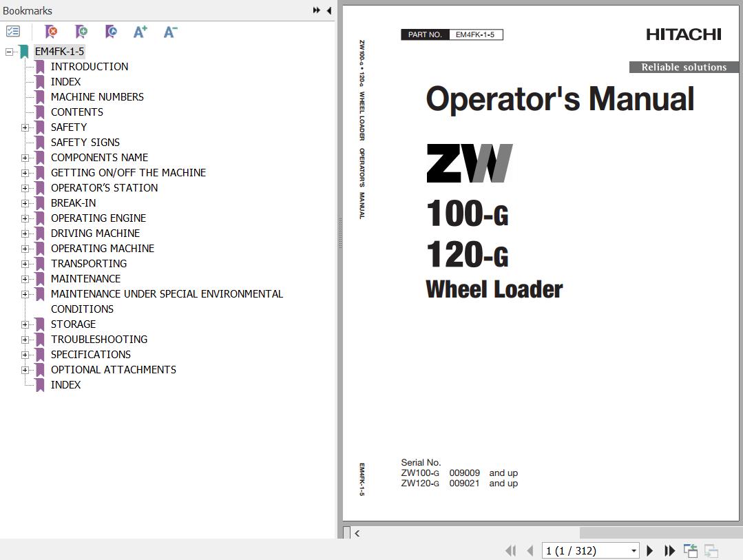Jump to the CONTENTS bookmark
Image resolution: width=743 pixels, height=560 pixels.
click(76, 112)
